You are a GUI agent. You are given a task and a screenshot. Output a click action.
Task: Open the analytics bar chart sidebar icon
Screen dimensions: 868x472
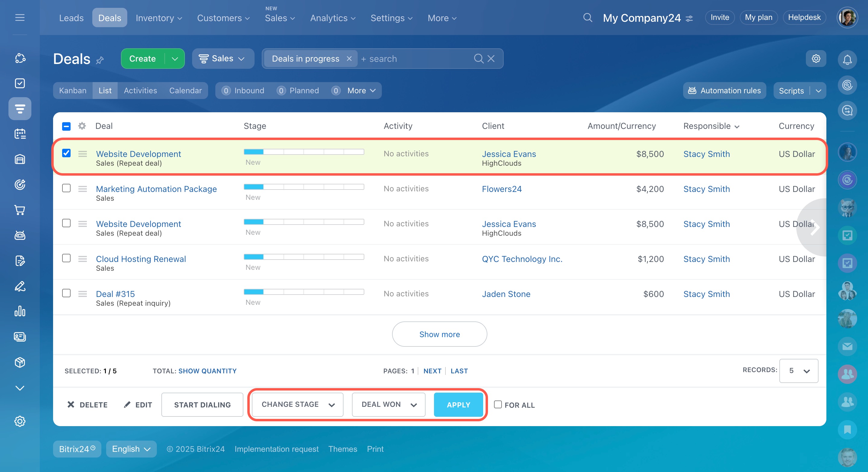pos(20,311)
